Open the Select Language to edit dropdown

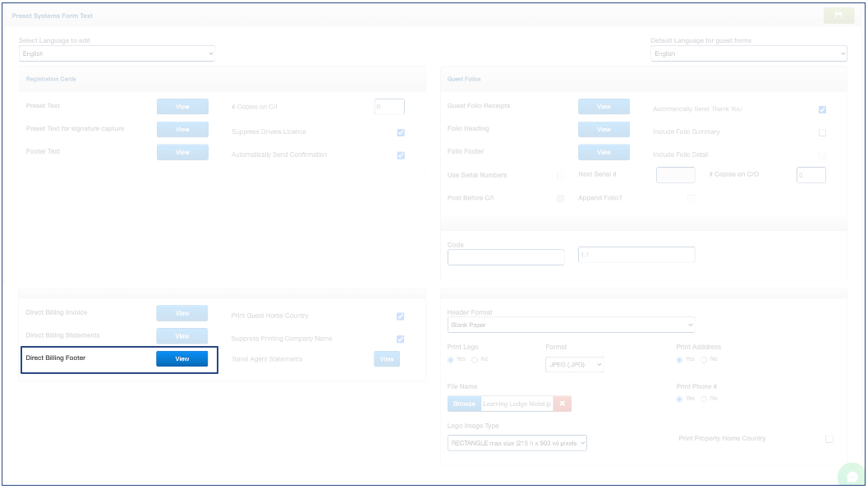tap(117, 54)
